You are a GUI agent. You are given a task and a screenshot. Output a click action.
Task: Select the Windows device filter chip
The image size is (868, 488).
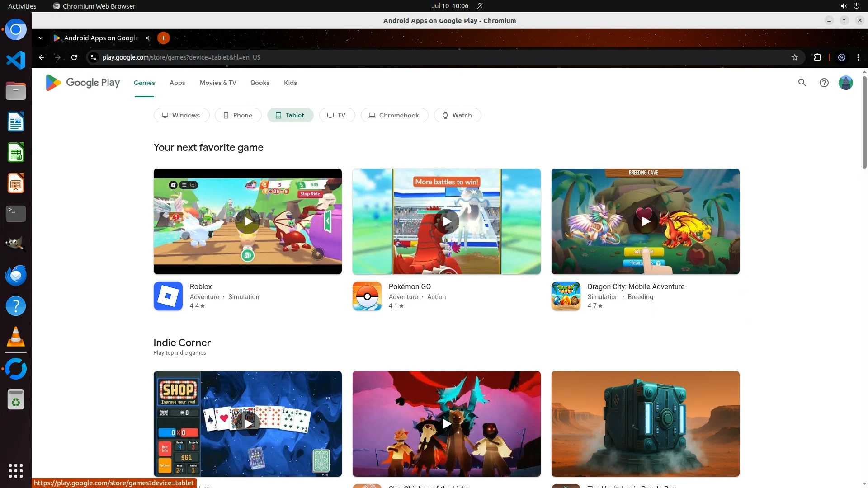pyautogui.click(x=181, y=115)
